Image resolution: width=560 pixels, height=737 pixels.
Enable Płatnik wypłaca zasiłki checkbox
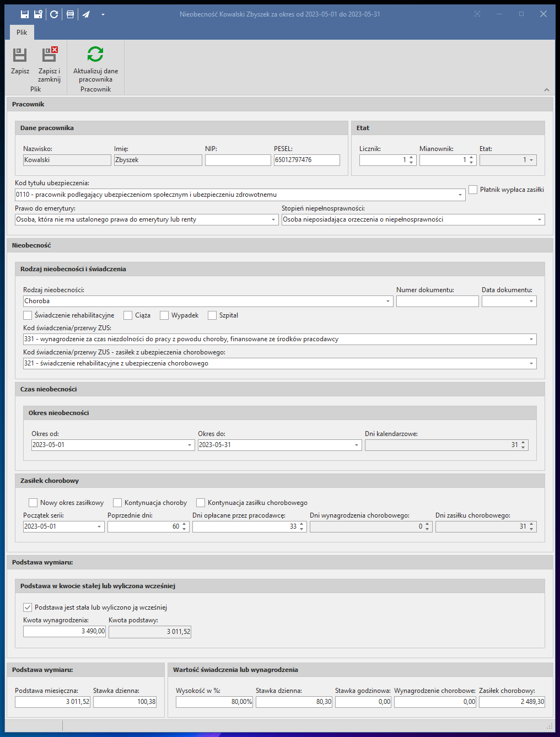(473, 190)
